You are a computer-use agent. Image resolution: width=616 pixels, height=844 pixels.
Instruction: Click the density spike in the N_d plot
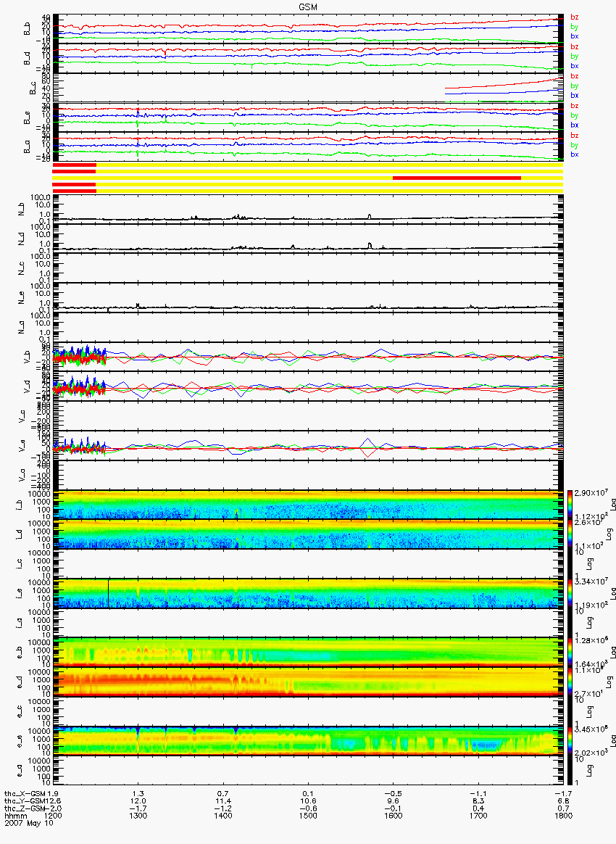tap(370, 245)
